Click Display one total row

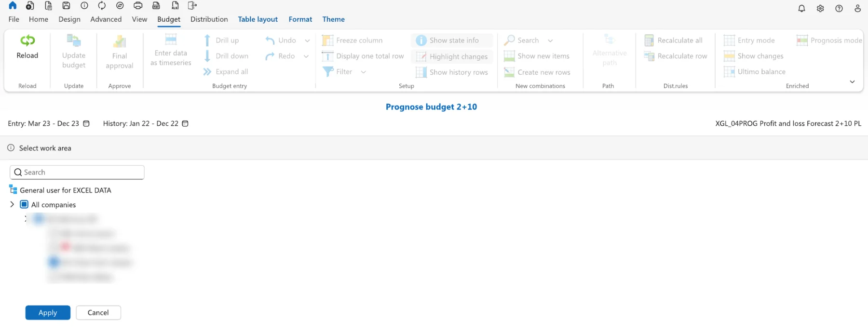tap(363, 56)
